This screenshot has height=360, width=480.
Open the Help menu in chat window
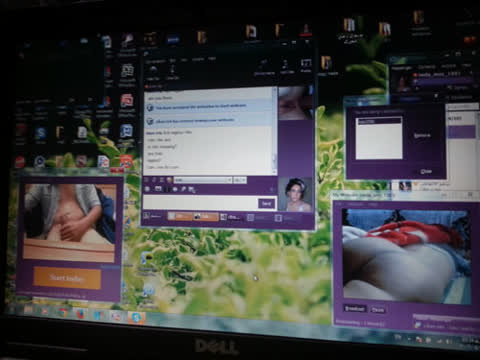(212, 59)
